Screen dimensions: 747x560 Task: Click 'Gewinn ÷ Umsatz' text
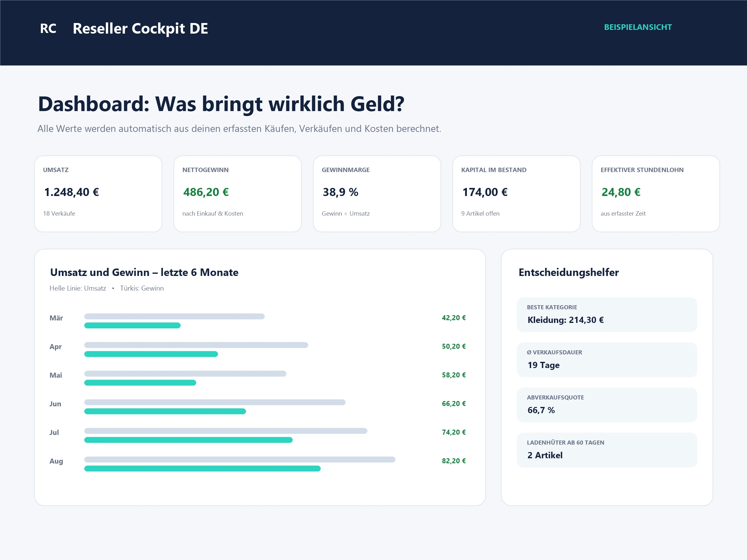tap(345, 213)
